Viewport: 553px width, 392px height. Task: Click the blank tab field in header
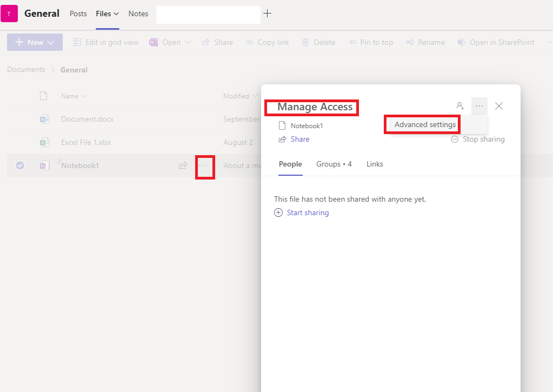pos(208,15)
